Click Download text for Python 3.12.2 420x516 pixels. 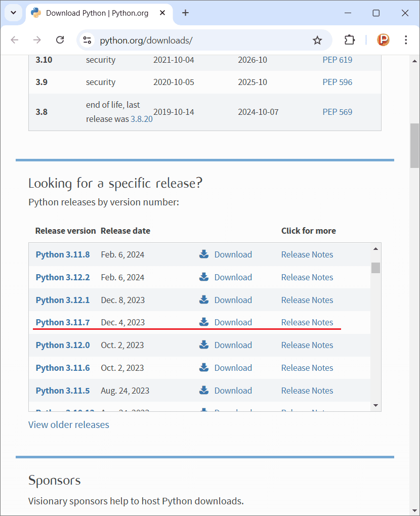point(233,277)
